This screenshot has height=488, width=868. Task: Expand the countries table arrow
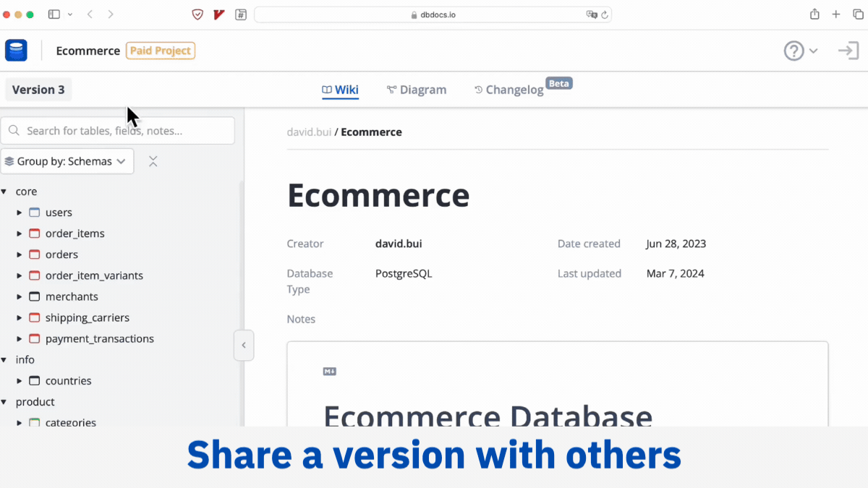pos(20,380)
